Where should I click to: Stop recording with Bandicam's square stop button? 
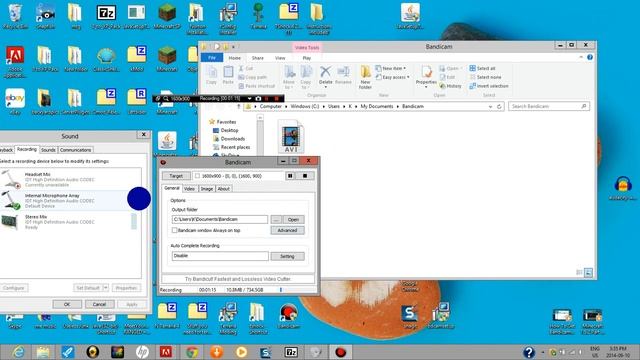(x=305, y=176)
